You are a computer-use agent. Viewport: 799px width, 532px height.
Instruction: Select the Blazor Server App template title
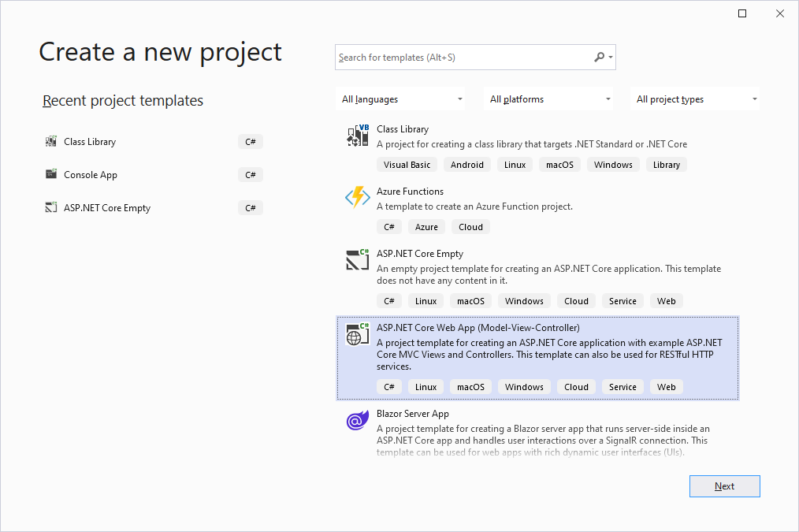413,414
